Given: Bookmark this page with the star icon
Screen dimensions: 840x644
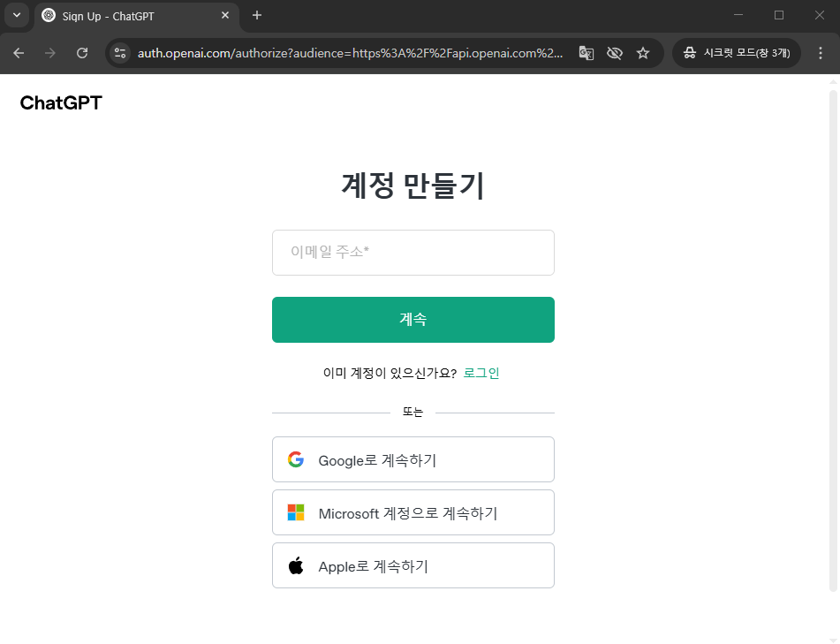Looking at the screenshot, I should click(x=643, y=53).
